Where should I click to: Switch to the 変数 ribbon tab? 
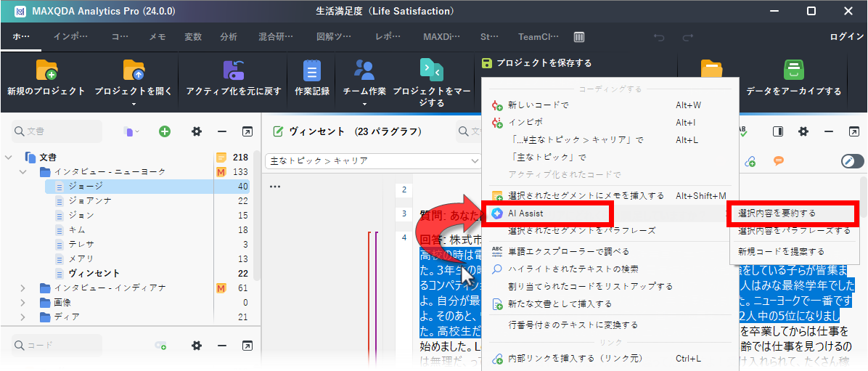click(x=193, y=37)
